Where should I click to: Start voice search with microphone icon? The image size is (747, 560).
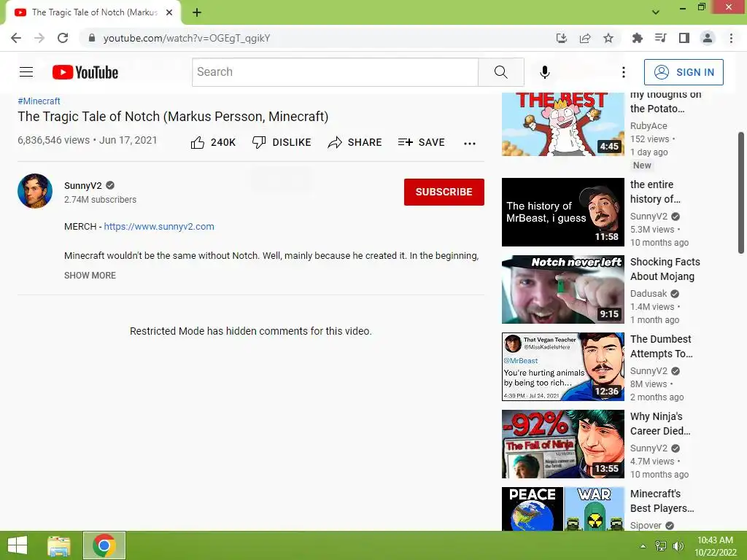tap(544, 72)
